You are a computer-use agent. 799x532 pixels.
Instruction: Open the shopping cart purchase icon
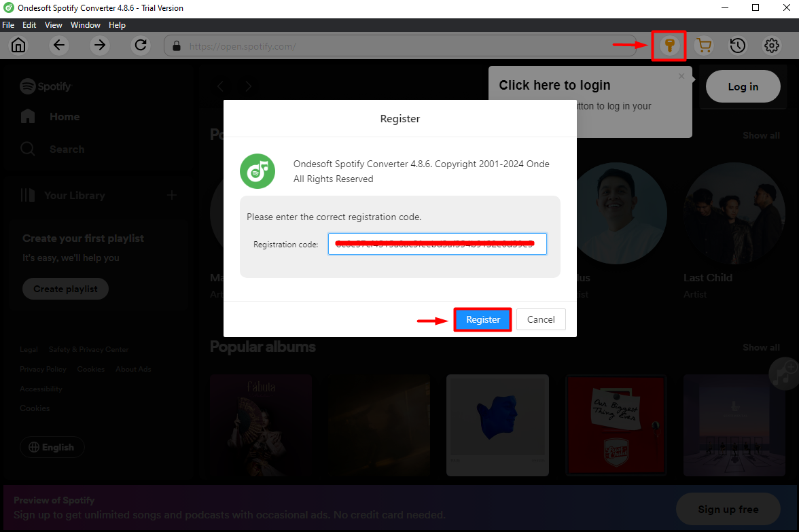point(704,46)
